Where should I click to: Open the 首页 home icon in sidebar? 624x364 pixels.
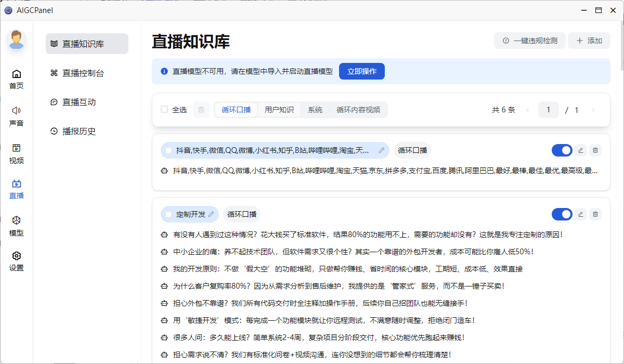point(17,79)
